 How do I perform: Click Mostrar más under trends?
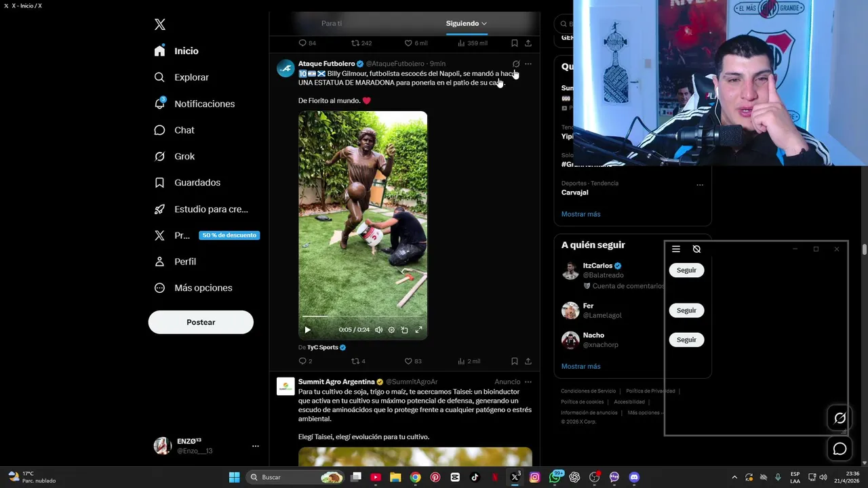pyautogui.click(x=580, y=214)
